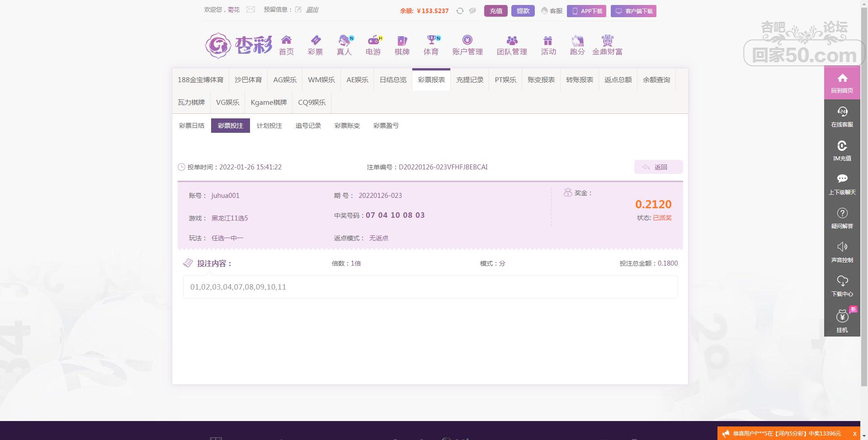
Task: Click the prize amount 0.2120
Action: [653, 204]
